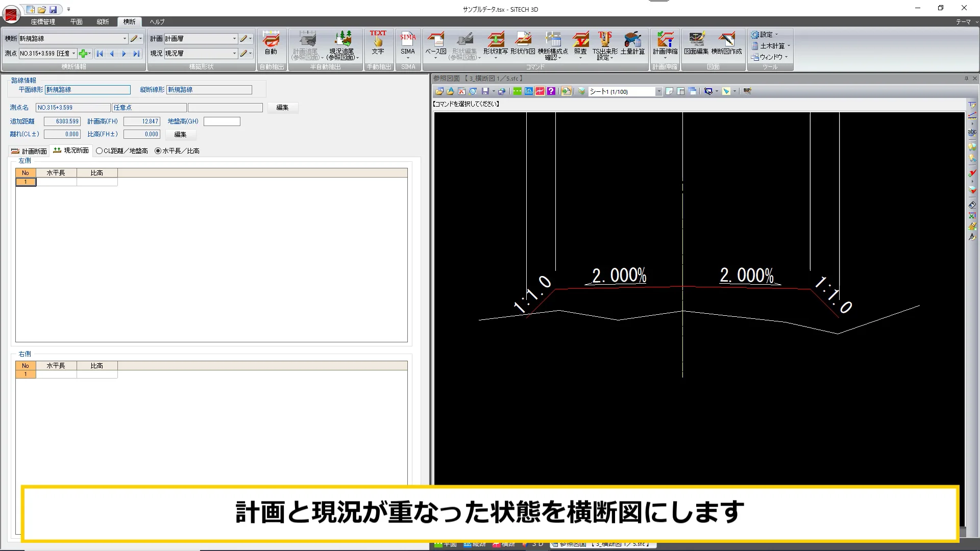980x551 pixels.
Task: Jump to the last station point
Action: [136, 54]
